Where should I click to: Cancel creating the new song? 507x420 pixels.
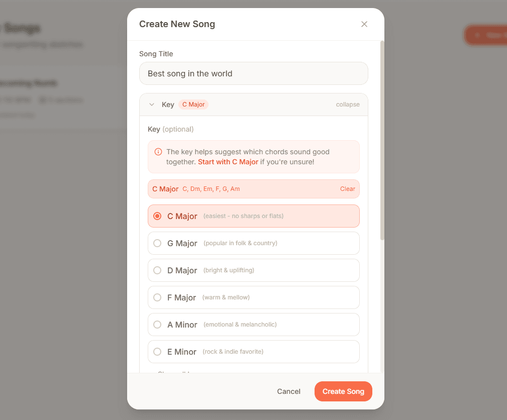pos(288,391)
